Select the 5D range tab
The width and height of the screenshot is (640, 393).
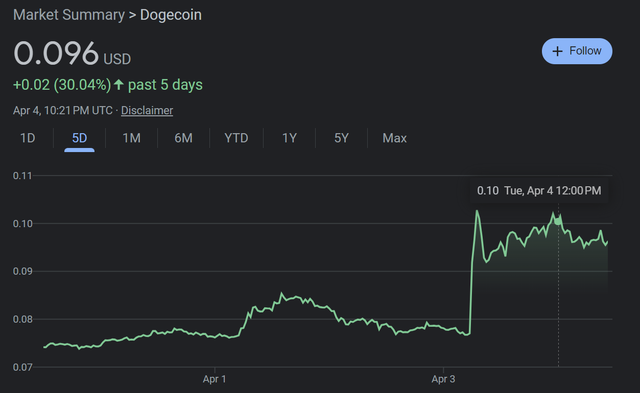[79, 138]
